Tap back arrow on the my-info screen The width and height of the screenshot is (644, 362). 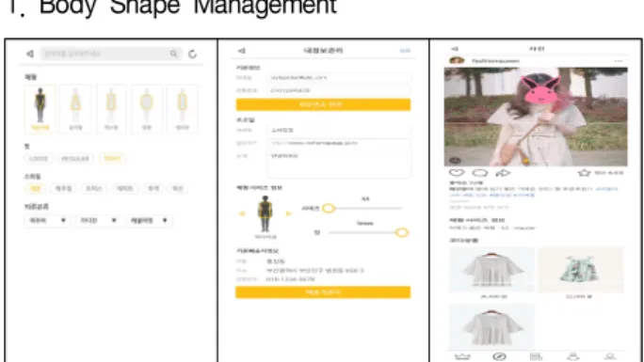coord(241,51)
